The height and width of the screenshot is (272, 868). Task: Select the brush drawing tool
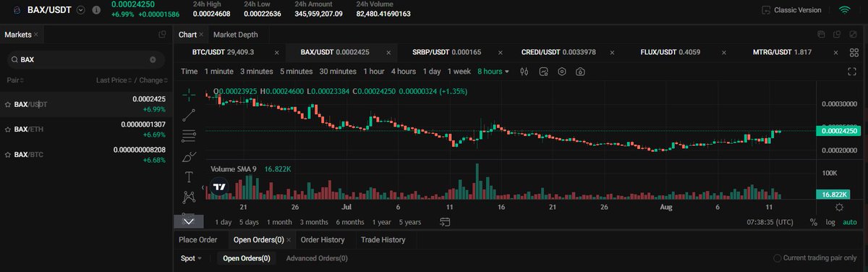tap(189, 156)
